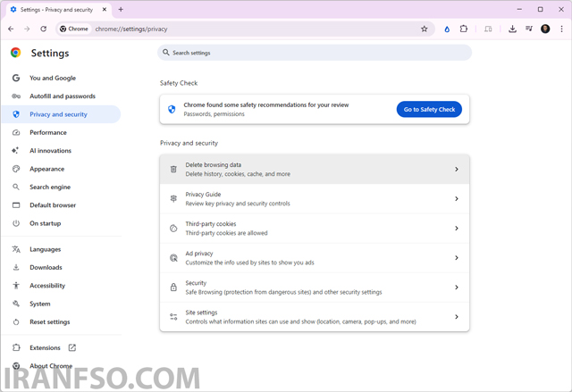The width and height of the screenshot is (572, 392).
Task: Open the blue droplet extension icon
Action: [447, 29]
